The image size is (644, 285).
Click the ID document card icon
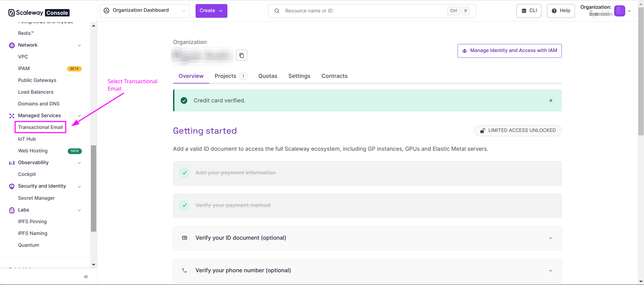coord(184,238)
